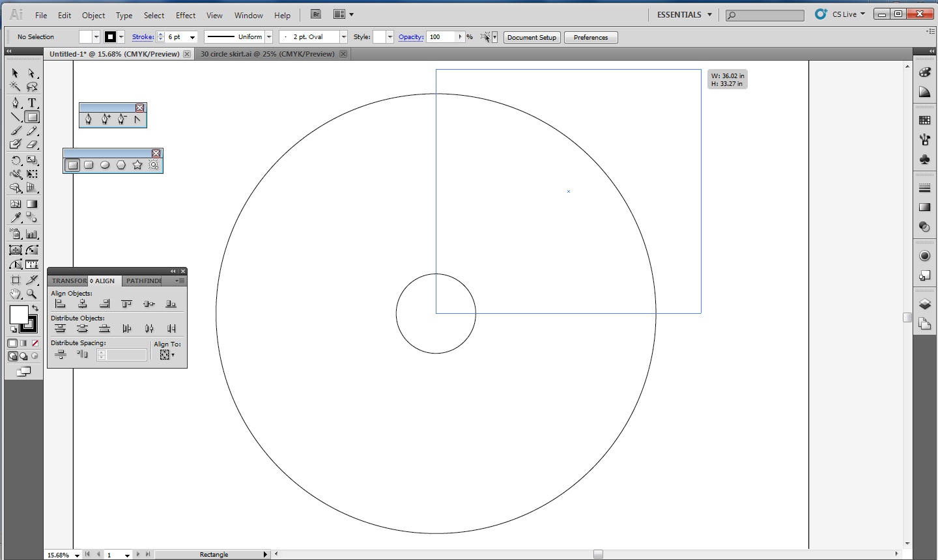Select the Pencil tool

(x=32, y=131)
